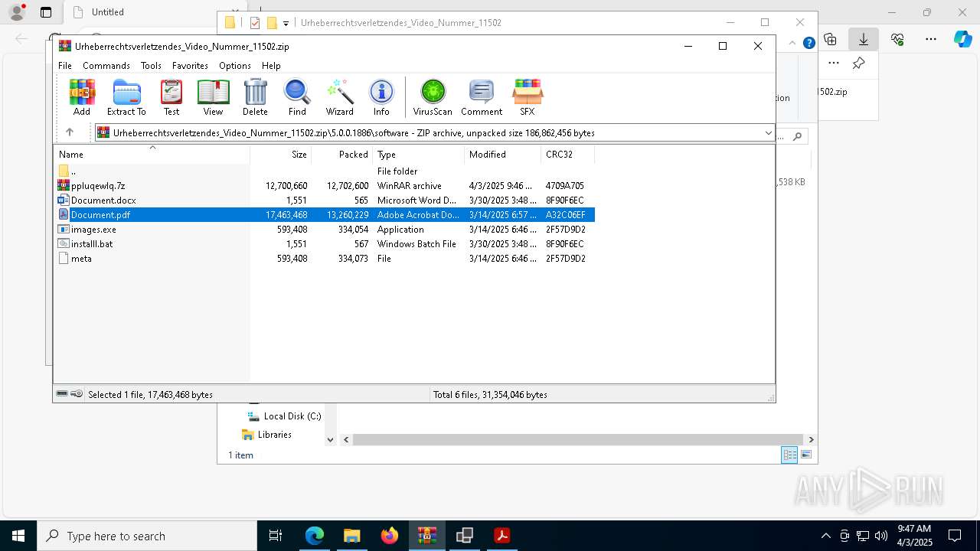Click Local Disk (C:) in Explorer tree
The height and width of the screenshot is (551, 980).
(x=285, y=416)
